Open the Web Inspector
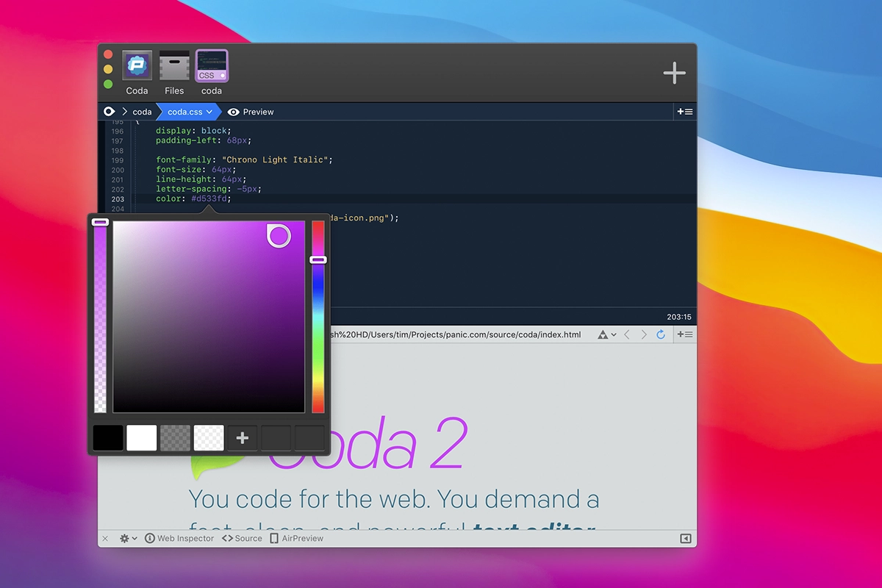This screenshot has width=882, height=588. pyautogui.click(x=179, y=539)
